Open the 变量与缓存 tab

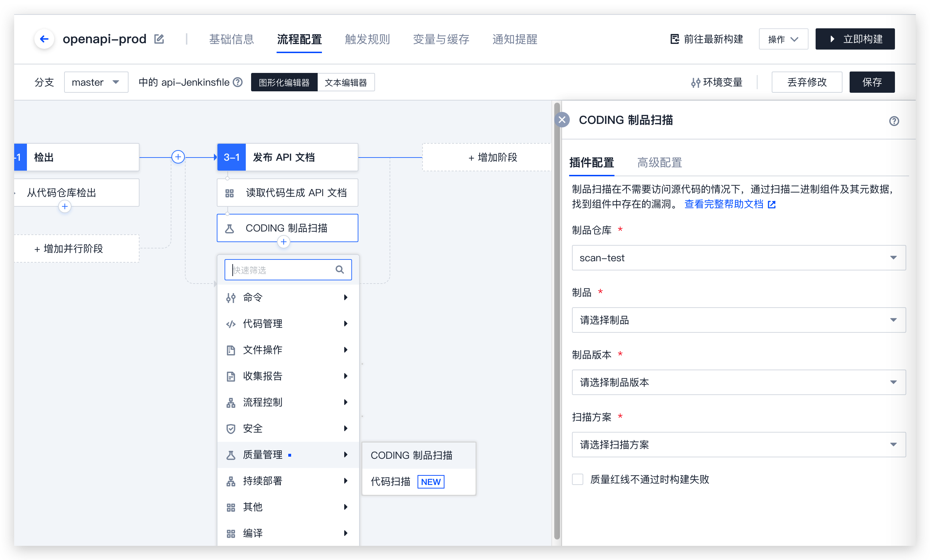441,39
